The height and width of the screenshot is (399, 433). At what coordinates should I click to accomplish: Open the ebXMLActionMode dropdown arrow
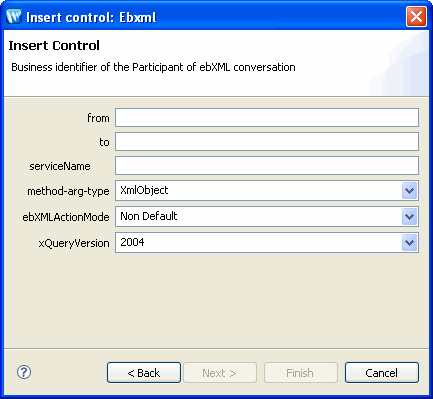[409, 217]
